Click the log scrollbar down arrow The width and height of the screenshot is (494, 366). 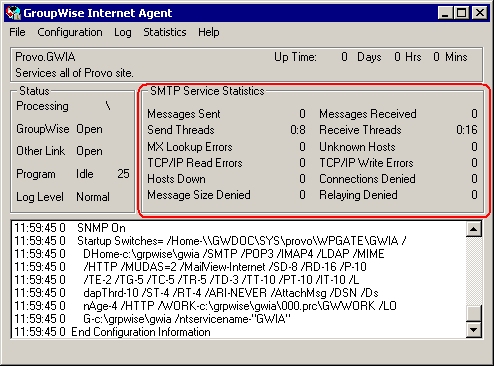[473, 330]
